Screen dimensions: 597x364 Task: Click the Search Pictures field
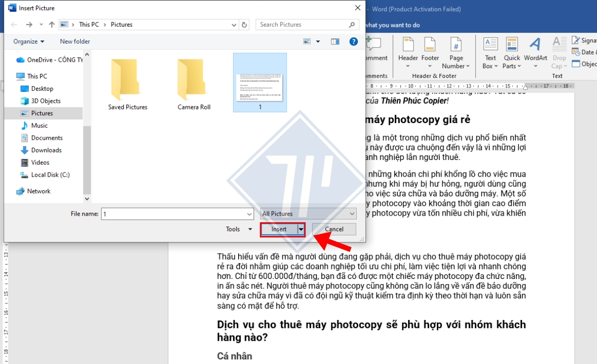coord(302,24)
